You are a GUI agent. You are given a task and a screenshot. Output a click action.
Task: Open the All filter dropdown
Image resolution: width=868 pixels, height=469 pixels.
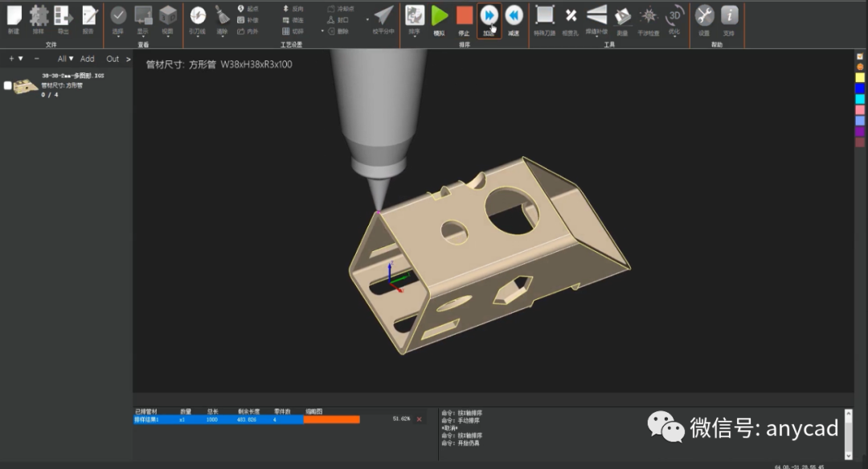point(65,59)
